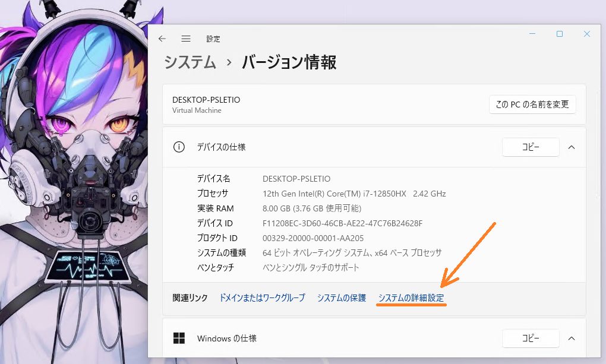Open the システムの保護 link
606x364 pixels.
(341, 298)
